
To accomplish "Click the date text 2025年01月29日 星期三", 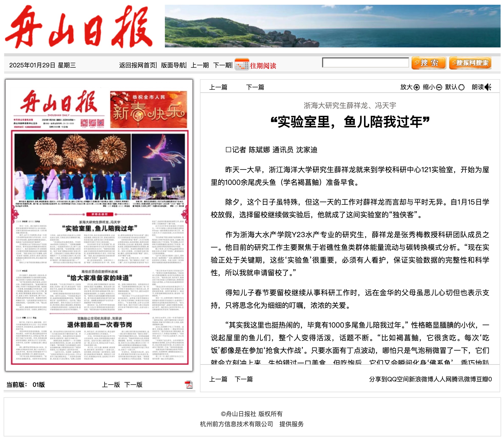I will click(x=42, y=65).
